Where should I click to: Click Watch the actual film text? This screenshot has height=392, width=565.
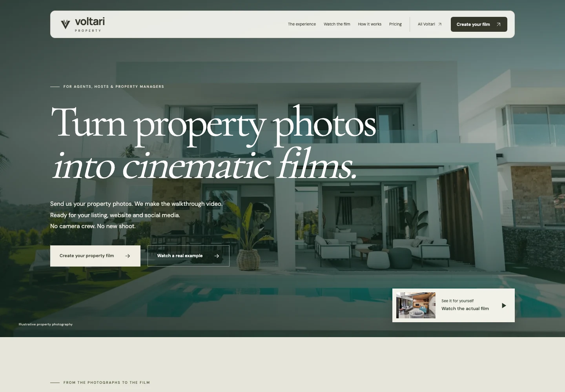point(465,309)
